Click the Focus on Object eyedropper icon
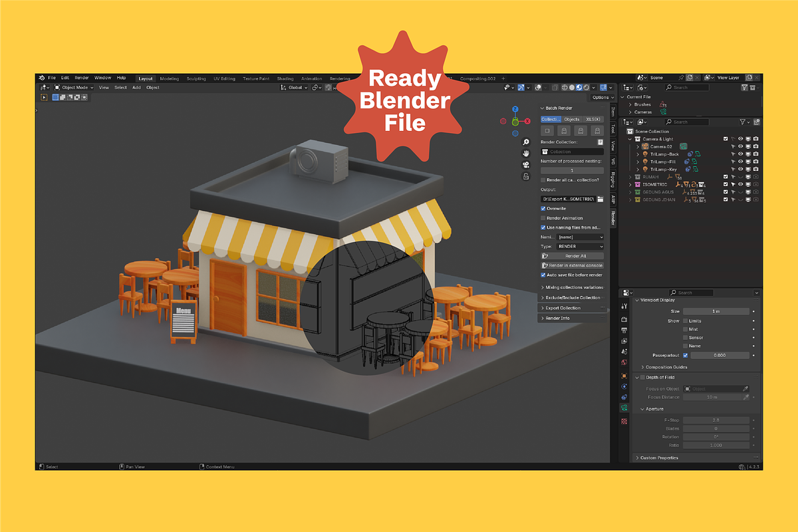Screen dimensions: 798x532 pyautogui.click(x=745, y=388)
